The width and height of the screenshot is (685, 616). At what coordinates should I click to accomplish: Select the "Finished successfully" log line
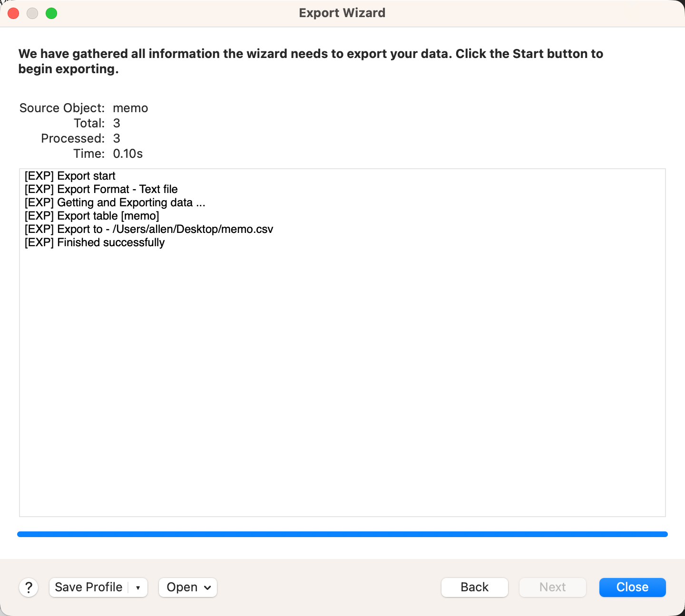click(95, 242)
